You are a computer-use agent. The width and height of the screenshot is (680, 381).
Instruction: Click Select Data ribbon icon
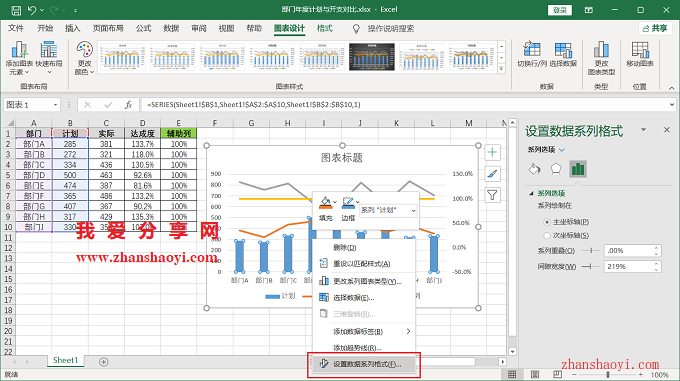[x=563, y=55]
